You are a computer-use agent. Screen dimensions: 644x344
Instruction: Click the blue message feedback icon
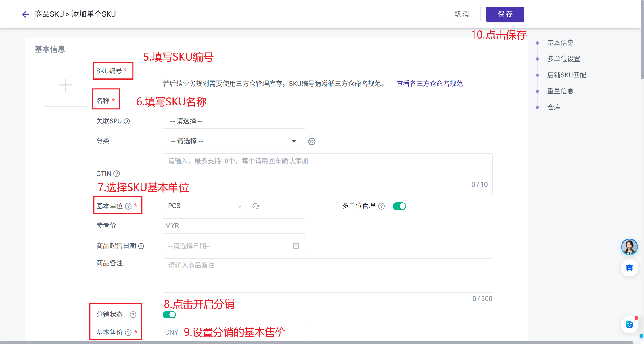[x=629, y=268]
